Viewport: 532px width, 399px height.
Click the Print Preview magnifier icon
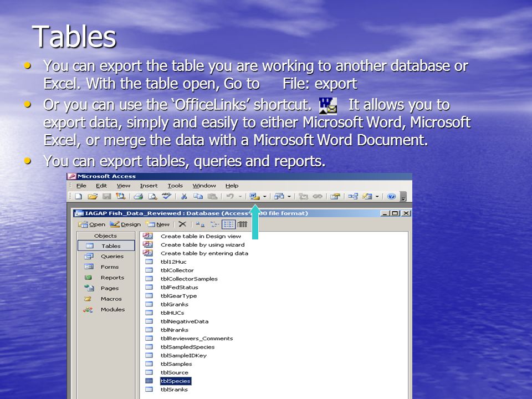pyautogui.click(x=152, y=196)
